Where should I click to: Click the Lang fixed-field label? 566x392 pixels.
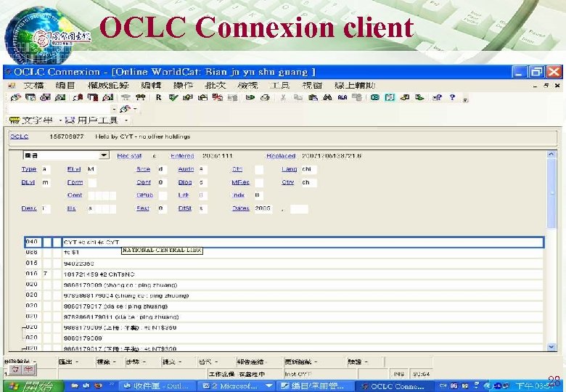(x=289, y=169)
